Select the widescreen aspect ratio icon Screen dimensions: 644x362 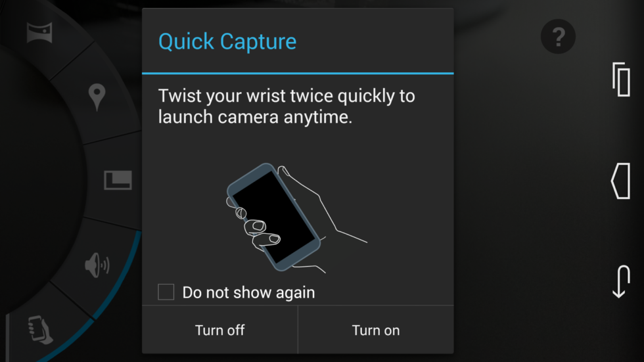point(118,180)
